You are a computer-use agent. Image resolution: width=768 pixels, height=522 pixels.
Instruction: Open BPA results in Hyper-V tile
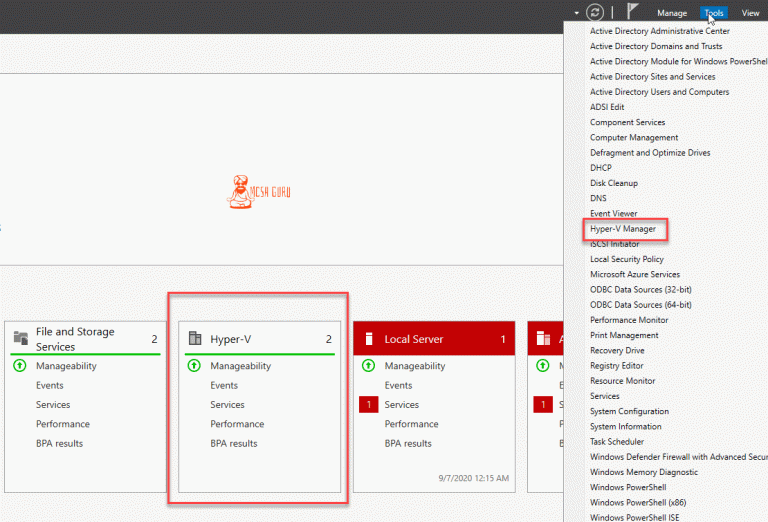point(234,443)
